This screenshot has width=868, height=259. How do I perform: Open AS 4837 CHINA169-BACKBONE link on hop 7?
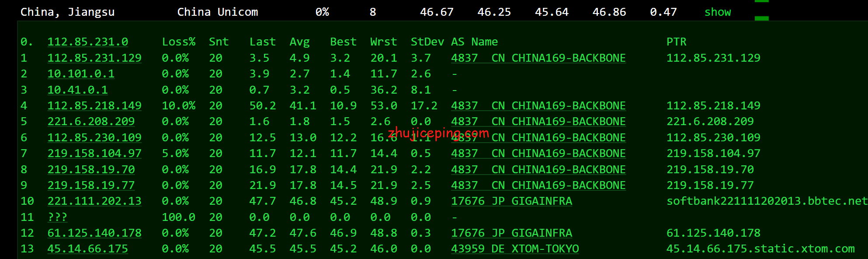click(x=538, y=154)
